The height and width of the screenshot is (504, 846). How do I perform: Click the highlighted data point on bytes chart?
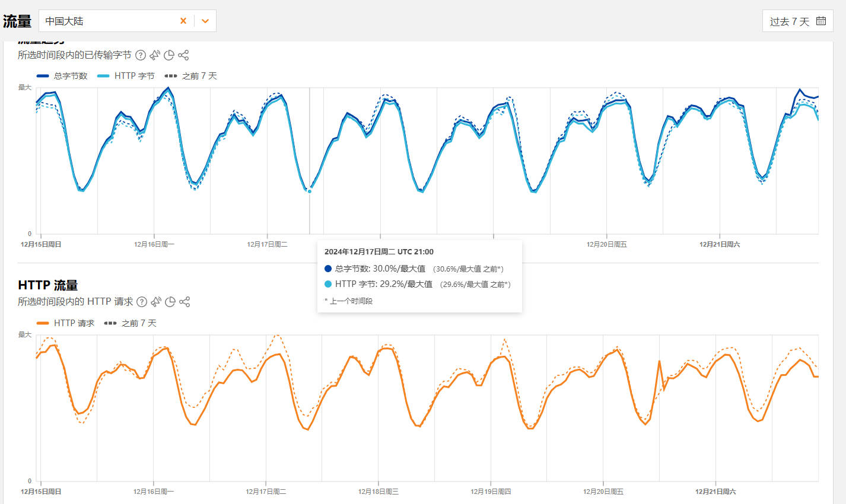pyautogui.click(x=309, y=192)
